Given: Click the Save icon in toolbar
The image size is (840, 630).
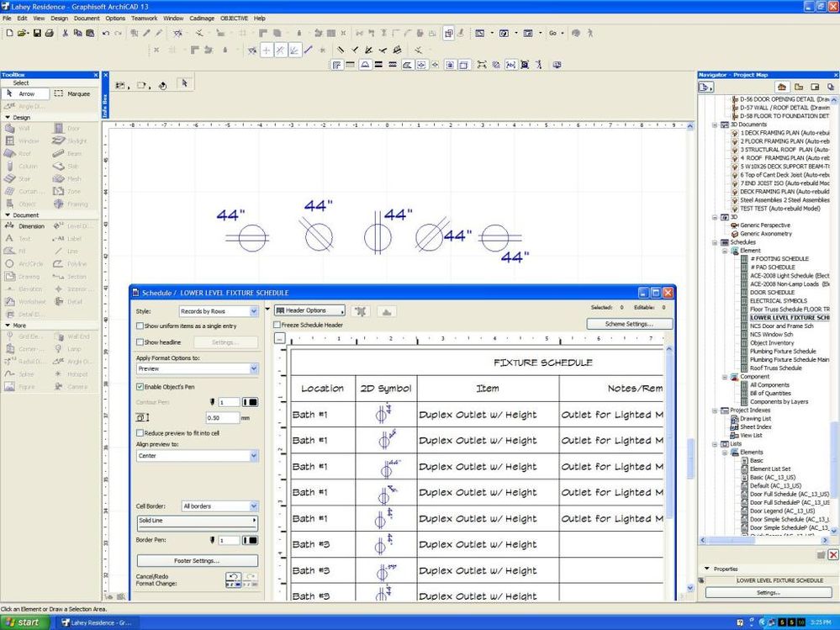Looking at the screenshot, I should pyautogui.click(x=36, y=34).
